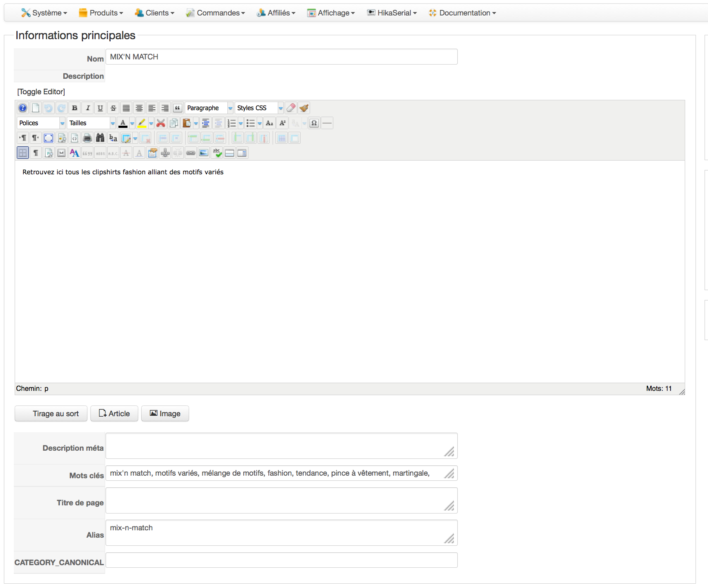
Task: Click the Copy icon in the editor toolbar
Action: tap(174, 123)
